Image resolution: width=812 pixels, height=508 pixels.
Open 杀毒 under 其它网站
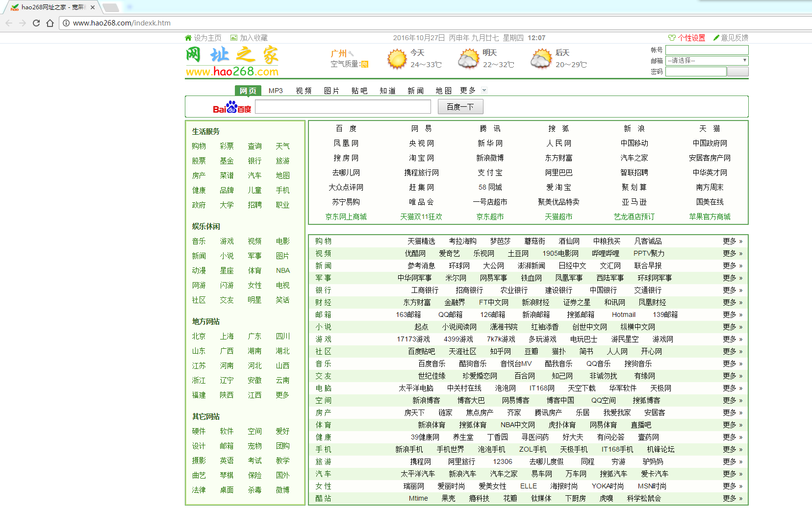pos(254,490)
